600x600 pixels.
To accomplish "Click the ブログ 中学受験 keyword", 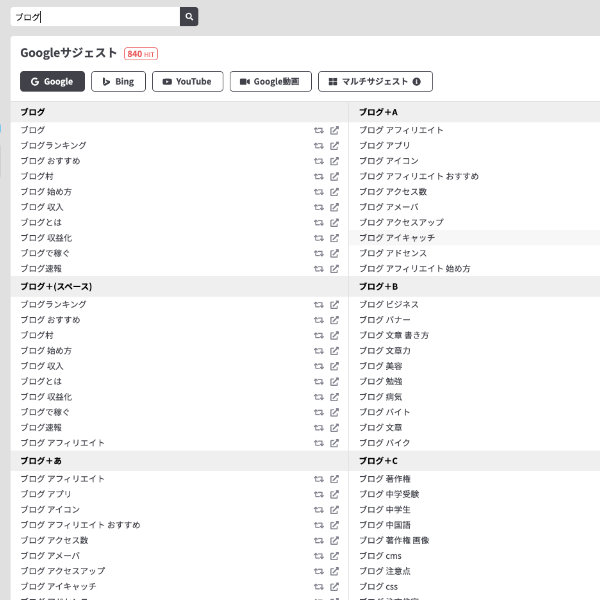I will pos(389,494).
